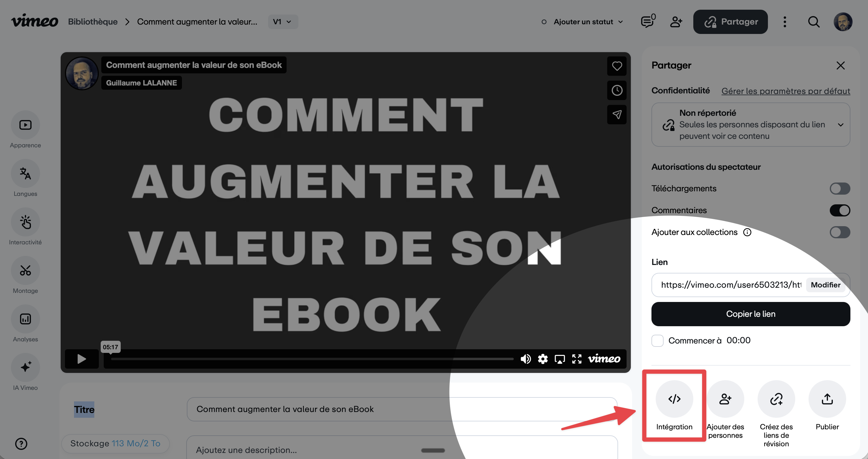Open the Montage scissors tool
The height and width of the screenshot is (459, 868).
point(25,270)
